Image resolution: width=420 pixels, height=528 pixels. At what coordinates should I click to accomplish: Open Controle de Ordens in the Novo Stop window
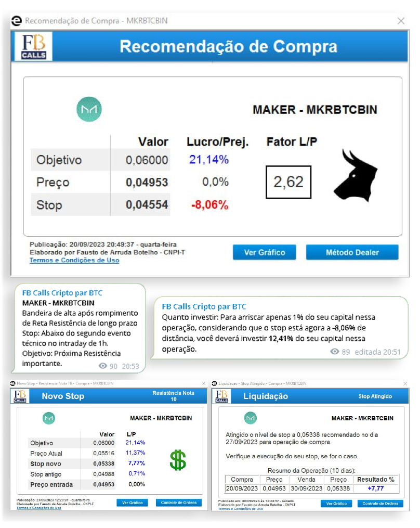(x=178, y=503)
